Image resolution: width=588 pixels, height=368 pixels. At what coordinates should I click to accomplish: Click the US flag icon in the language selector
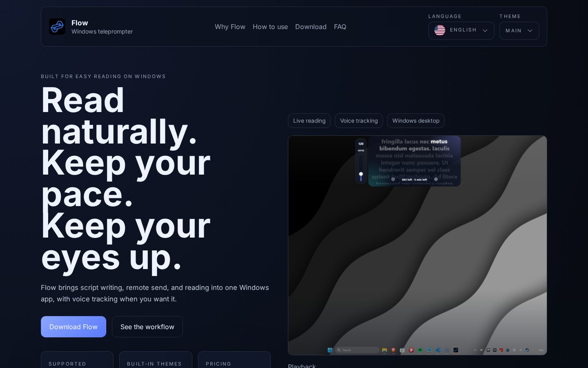(440, 30)
